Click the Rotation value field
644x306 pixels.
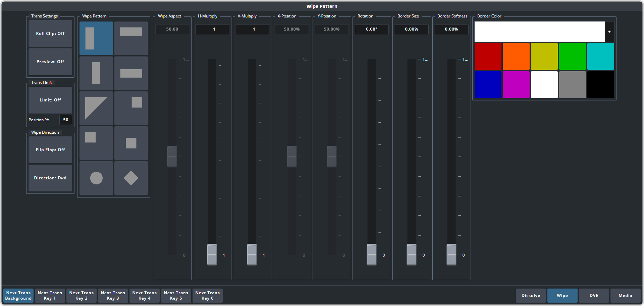tap(372, 29)
